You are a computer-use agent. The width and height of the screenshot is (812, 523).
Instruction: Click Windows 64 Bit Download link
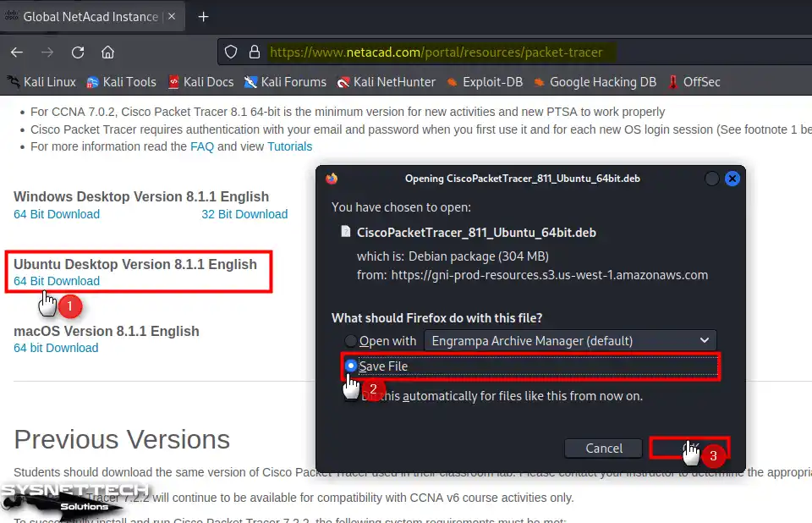pos(57,214)
